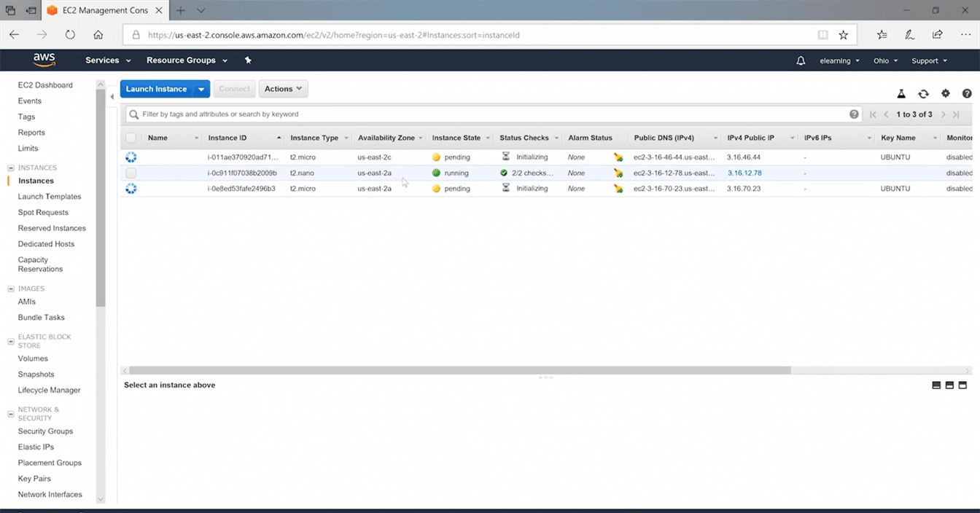Open the experiments flask icon

901,94
